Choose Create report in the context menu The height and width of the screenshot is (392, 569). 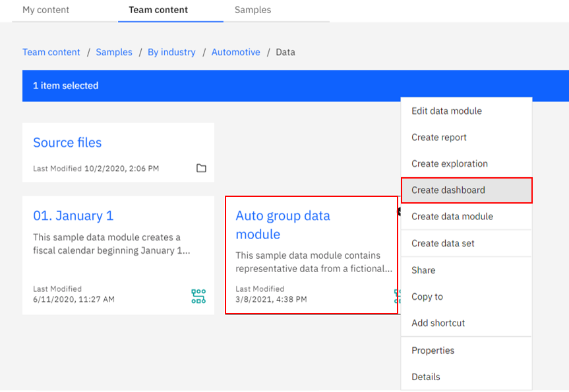[x=438, y=137]
